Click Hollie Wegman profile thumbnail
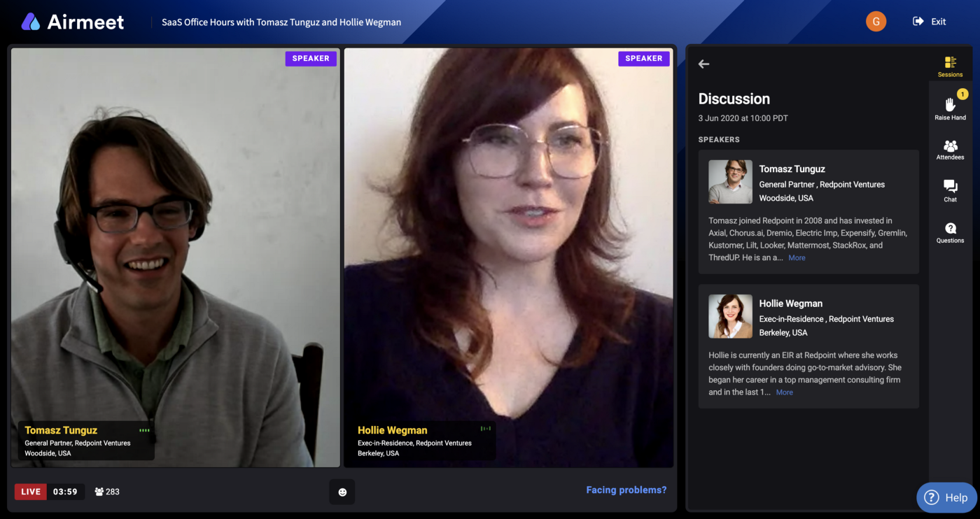This screenshot has width=980, height=519. (730, 316)
